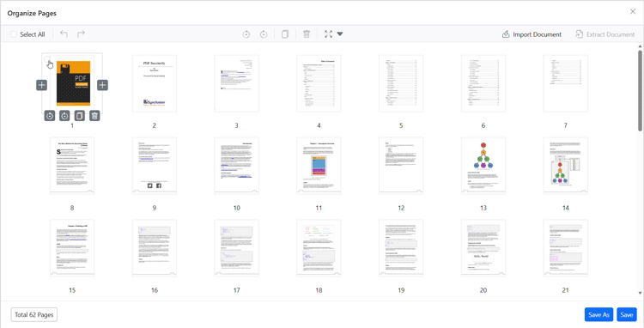Viewport: 644px width, 328px height.
Task: Delete selected pages using toolbar trash icon
Action: pos(307,34)
